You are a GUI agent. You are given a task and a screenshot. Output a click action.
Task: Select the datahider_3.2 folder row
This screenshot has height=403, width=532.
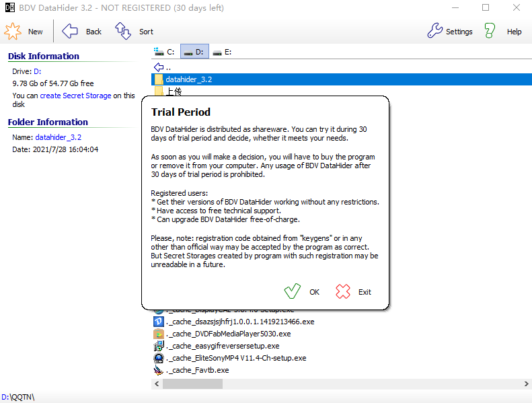pyautogui.click(x=189, y=79)
